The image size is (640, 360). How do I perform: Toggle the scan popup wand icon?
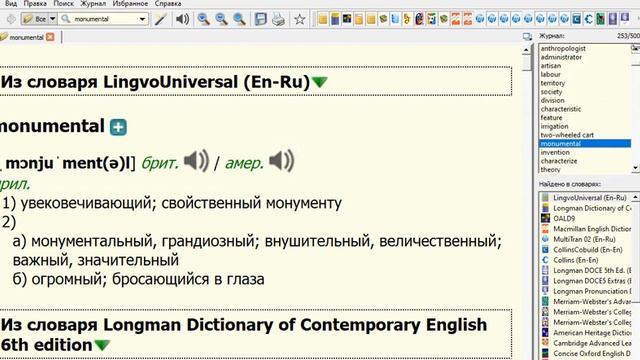(x=160, y=19)
